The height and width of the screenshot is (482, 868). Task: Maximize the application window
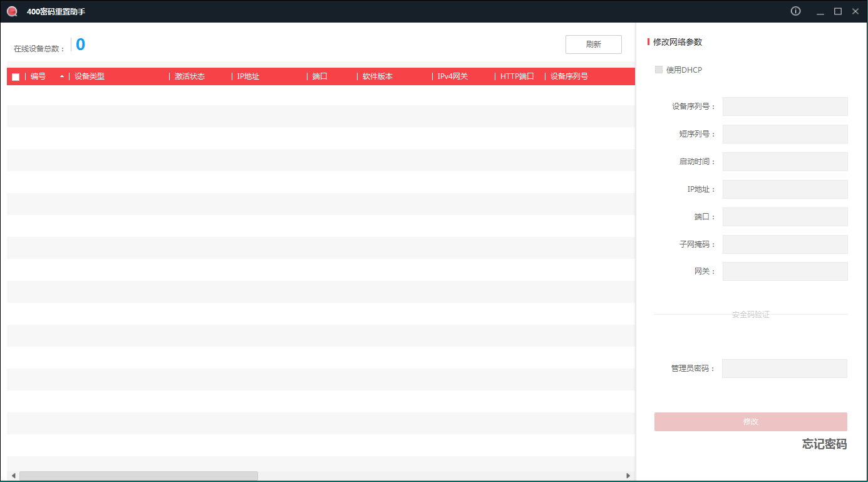click(837, 11)
